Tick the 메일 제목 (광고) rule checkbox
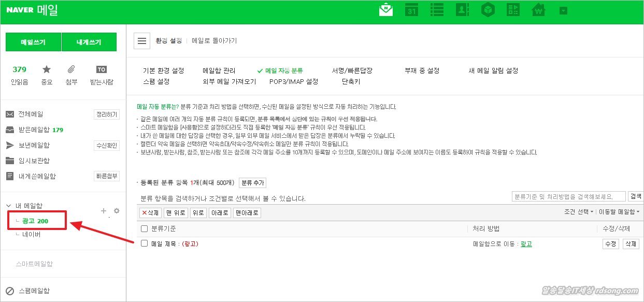Viewport: 644px width, 302px height. tap(145, 243)
